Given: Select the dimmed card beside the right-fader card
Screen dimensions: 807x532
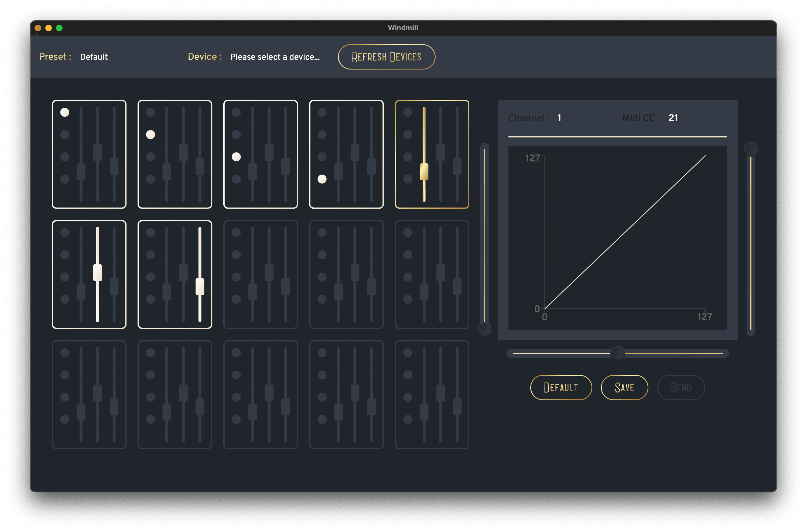Looking at the screenshot, I should pyautogui.click(x=260, y=274).
